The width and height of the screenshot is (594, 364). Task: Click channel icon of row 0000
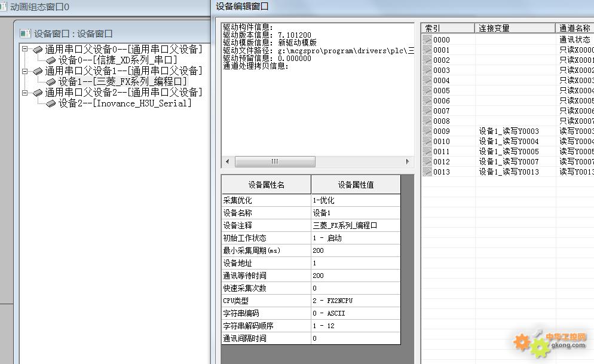[x=427, y=39]
